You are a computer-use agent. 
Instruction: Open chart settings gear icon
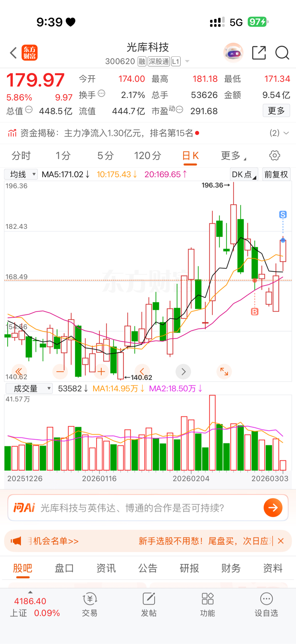pyautogui.click(x=274, y=156)
